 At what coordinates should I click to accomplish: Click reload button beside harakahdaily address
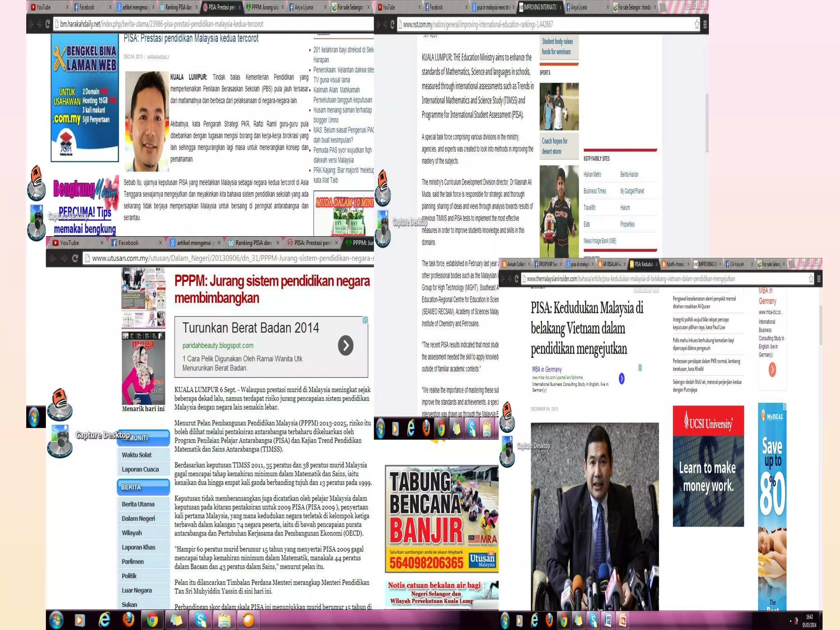[48, 24]
